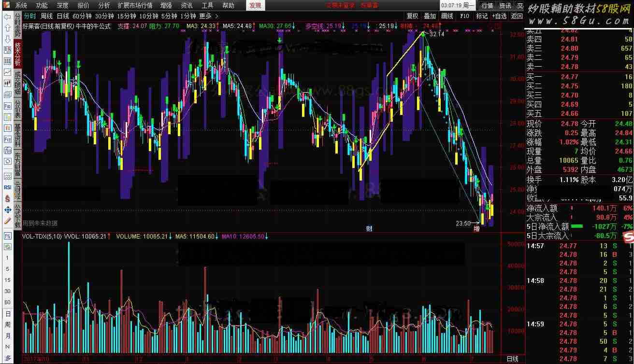Select 30-minute period in left strip
Screen dimensions: 634x364
pos(7,292)
